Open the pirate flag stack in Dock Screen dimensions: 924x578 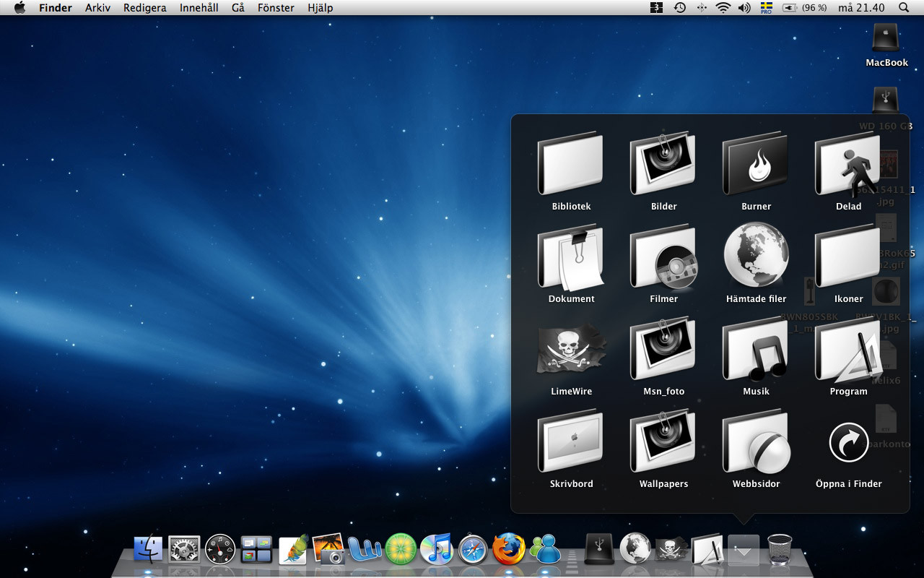pos(671,550)
